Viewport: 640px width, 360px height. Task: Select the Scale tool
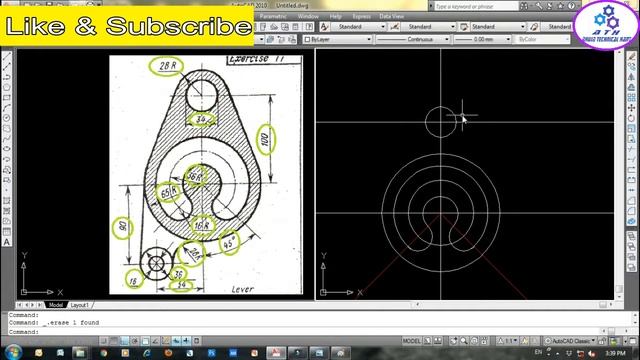point(631,129)
